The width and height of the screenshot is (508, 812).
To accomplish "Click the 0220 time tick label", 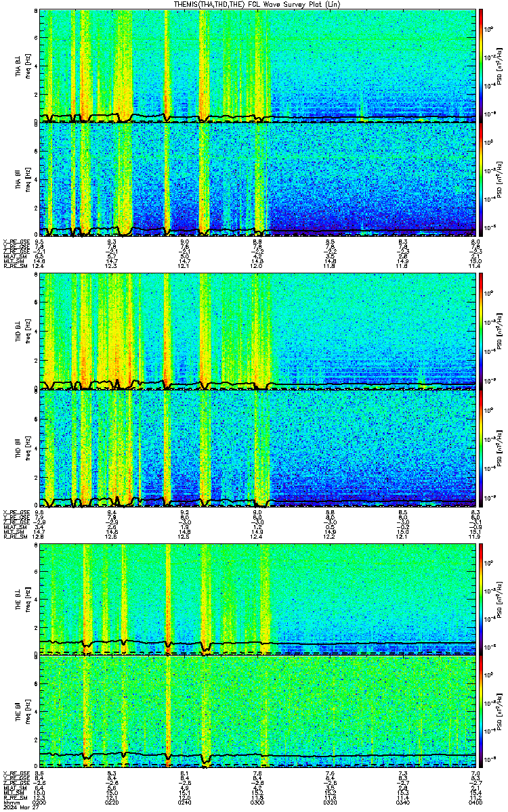I will (x=112, y=803).
